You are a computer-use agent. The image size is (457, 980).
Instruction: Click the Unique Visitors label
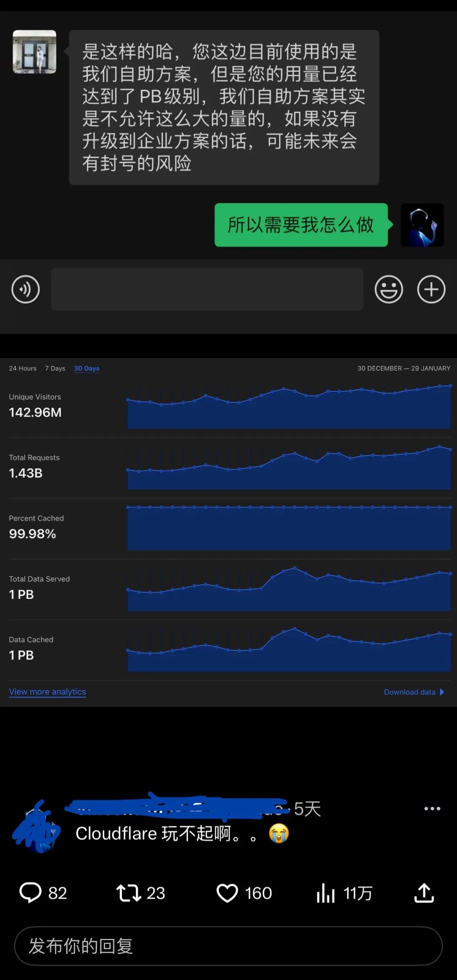[35, 397]
